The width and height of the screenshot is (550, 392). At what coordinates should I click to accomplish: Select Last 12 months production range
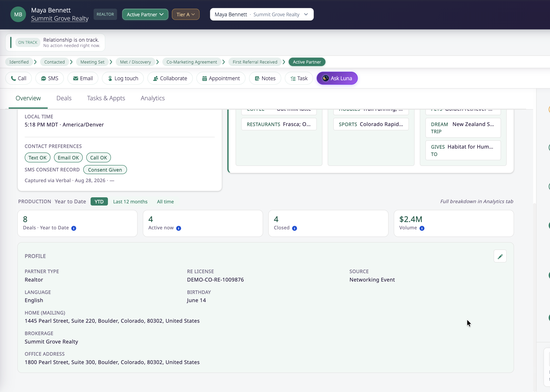[130, 202]
